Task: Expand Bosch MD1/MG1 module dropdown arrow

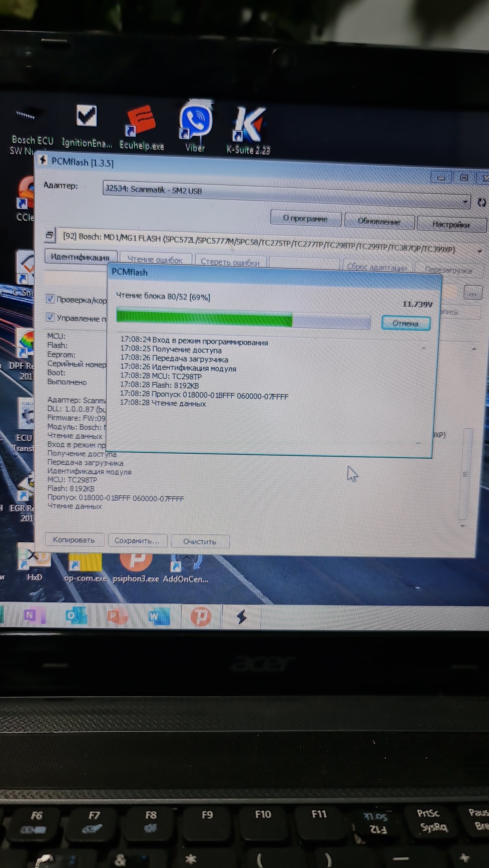Action: (479, 251)
